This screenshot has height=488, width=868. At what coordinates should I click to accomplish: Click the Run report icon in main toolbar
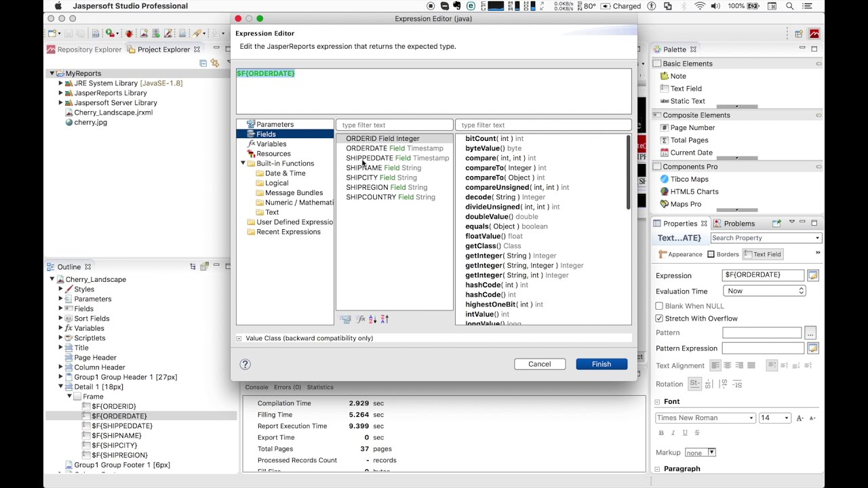coord(110,33)
